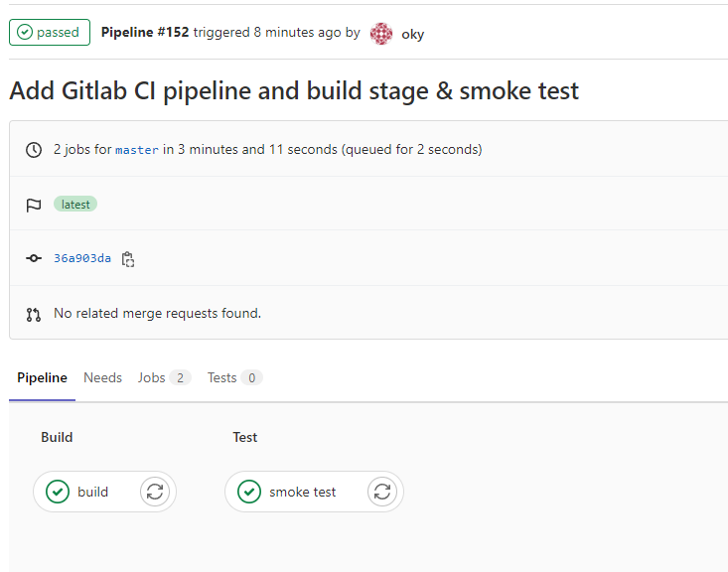Open the master branch link
The image size is (728, 572).
tap(137, 150)
